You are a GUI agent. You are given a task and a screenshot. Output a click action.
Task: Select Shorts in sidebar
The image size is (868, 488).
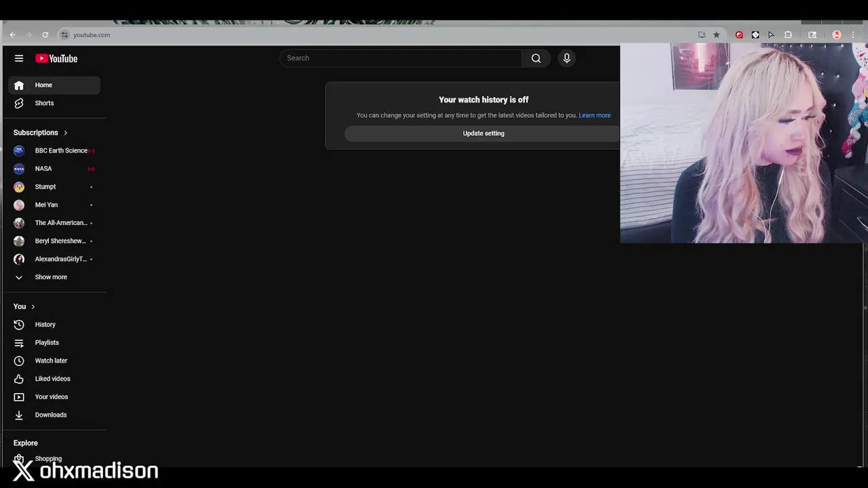(54, 103)
